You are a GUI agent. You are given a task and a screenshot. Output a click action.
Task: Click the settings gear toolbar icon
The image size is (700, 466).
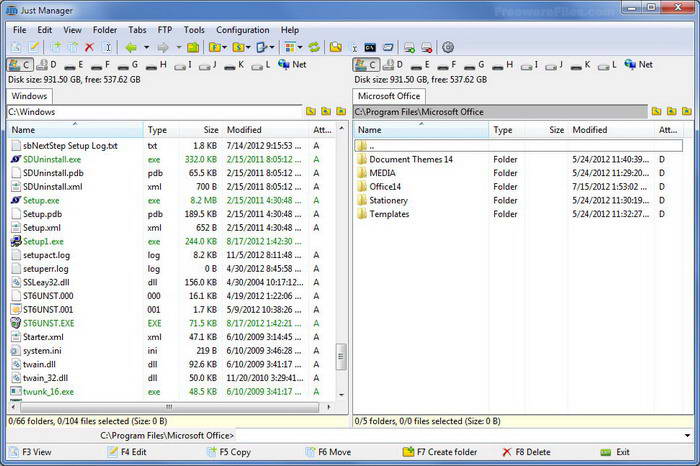coord(448,47)
